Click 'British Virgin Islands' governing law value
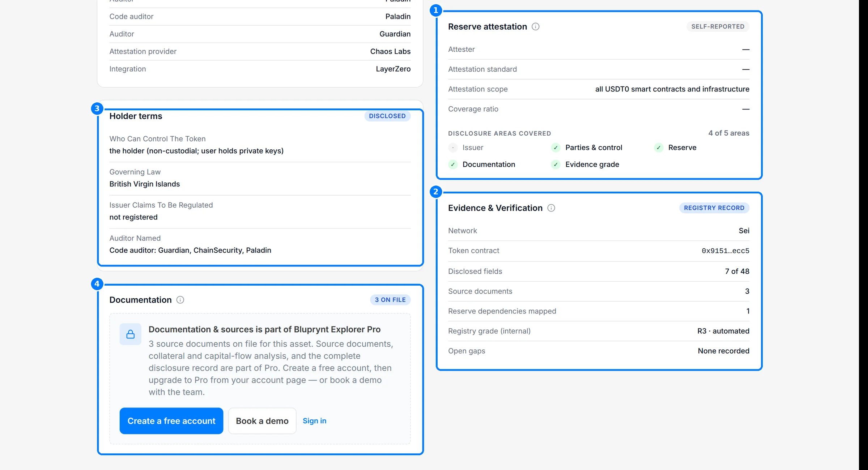Image resolution: width=868 pixels, height=470 pixels. [x=145, y=184]
